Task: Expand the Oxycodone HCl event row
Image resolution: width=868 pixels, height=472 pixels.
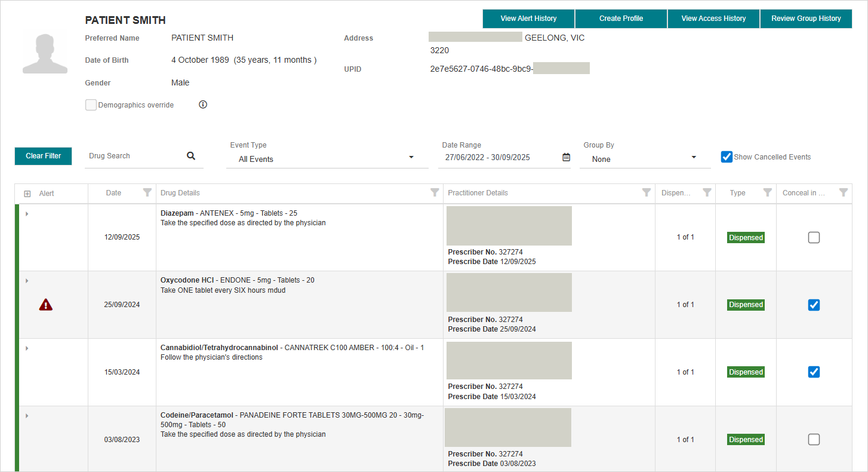Action: click(x=26, y=280)
